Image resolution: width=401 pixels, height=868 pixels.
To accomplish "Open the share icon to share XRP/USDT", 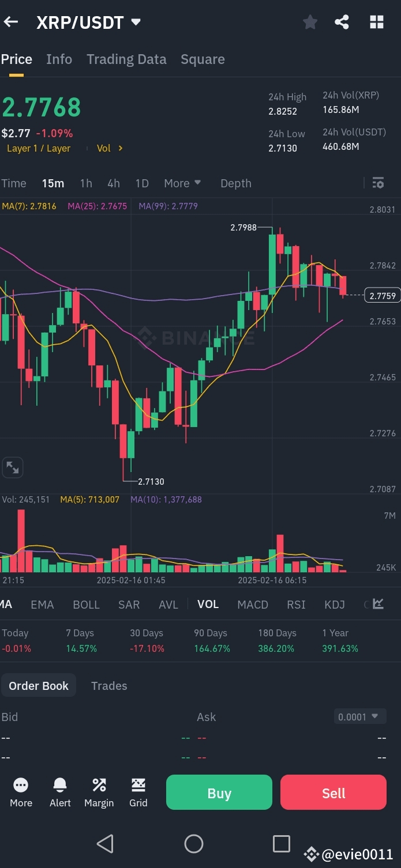I will click(342, 21).
